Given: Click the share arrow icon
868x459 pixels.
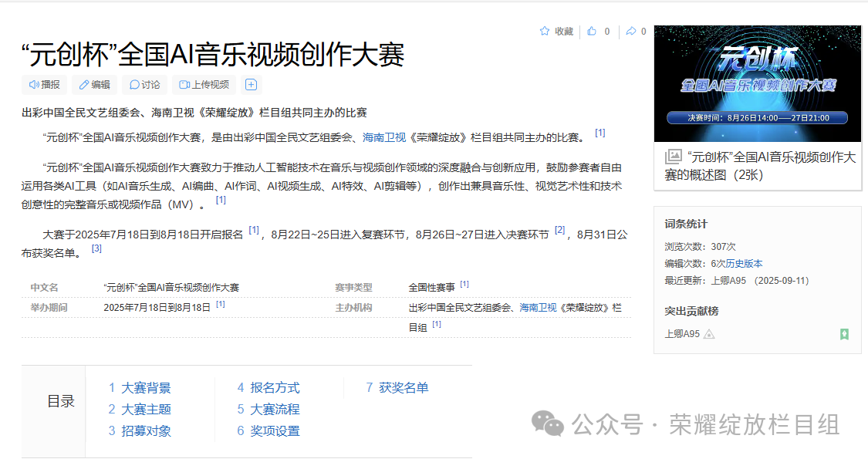Looking at the screenshot, I should (630, 32).
